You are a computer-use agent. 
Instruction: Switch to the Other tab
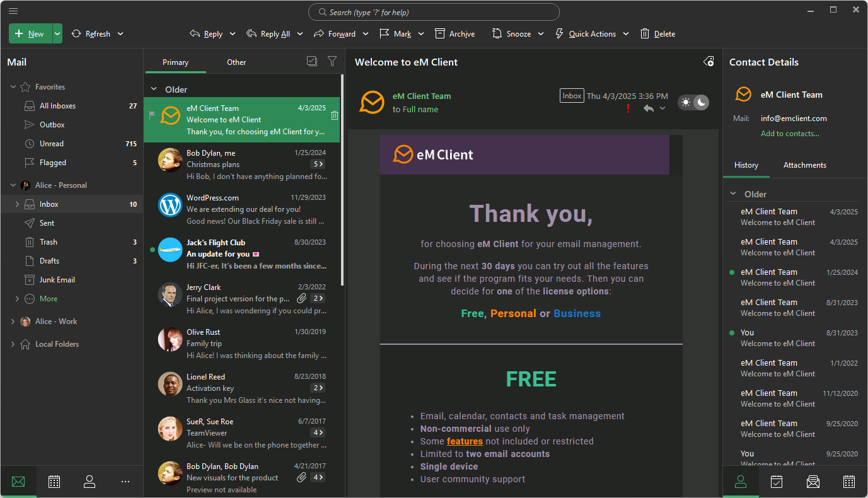click(x=236, y=62)
